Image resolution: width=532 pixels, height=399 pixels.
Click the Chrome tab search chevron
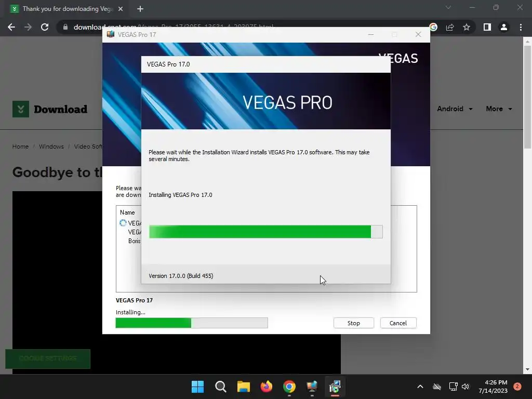click(448, 7)
